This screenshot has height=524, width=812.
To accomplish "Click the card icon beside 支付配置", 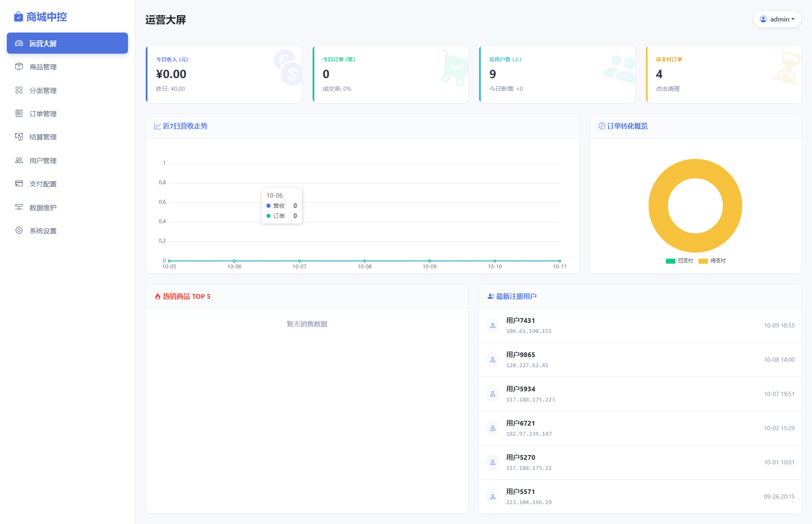I will point(19,183).
